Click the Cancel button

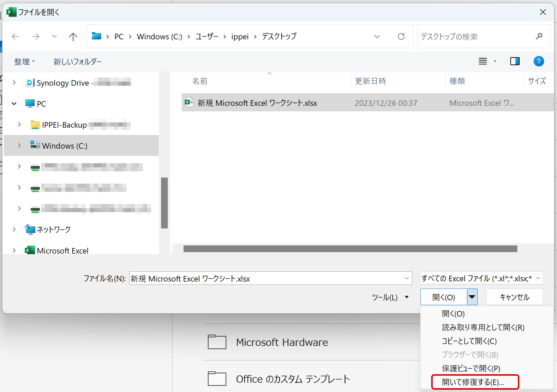point(514,297)
